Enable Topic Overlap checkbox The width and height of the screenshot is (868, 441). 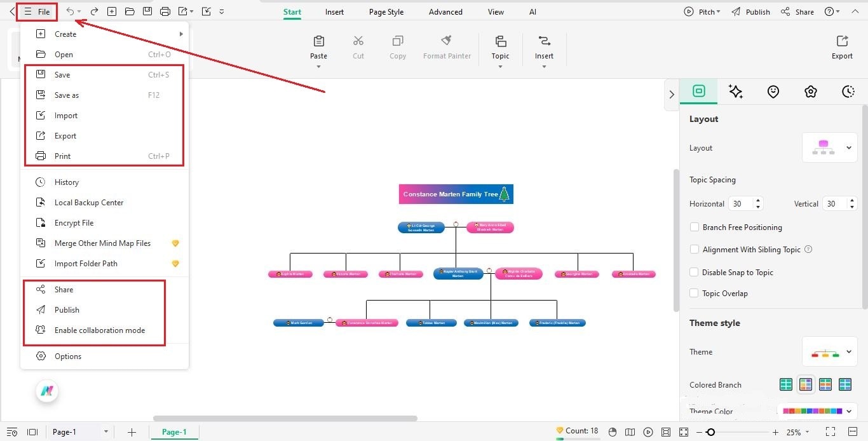pyautogui.click(x=695, y=294)
